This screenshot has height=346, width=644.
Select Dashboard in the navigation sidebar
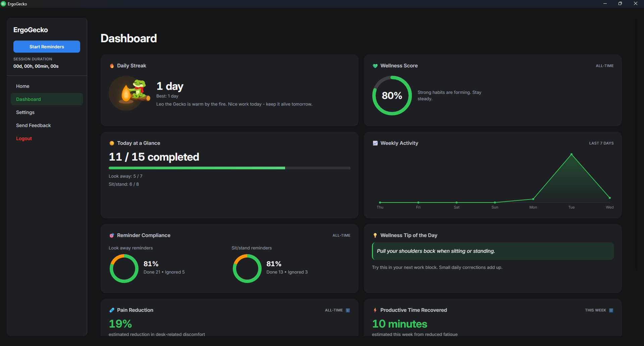(28, 99)
